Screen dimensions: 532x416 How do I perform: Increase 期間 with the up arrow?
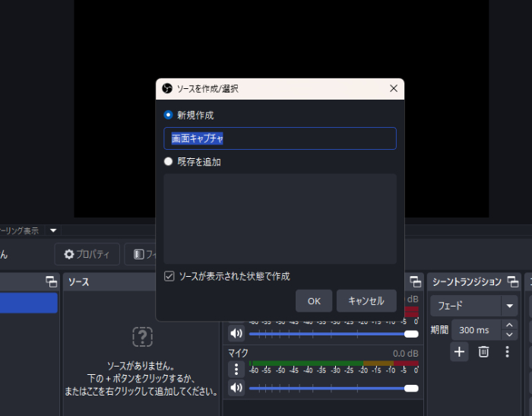[x=509, y=325]
